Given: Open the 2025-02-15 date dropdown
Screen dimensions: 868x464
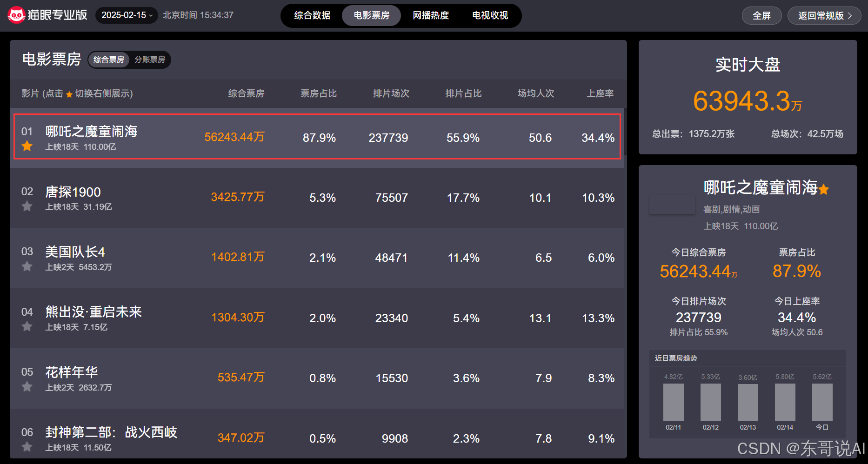Looking at the screenshot, I should (127, 15).
